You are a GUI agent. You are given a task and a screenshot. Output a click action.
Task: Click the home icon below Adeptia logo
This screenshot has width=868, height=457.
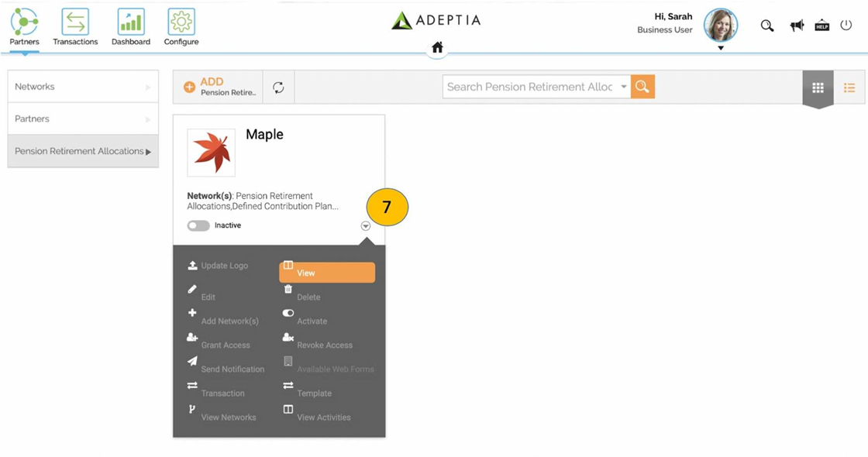coord(437,47)
